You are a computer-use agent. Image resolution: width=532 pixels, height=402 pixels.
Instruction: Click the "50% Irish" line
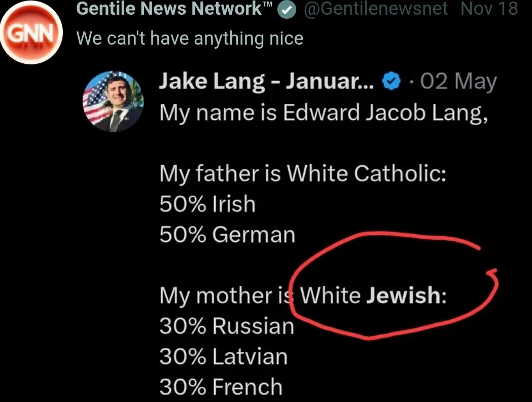point(207,204)
